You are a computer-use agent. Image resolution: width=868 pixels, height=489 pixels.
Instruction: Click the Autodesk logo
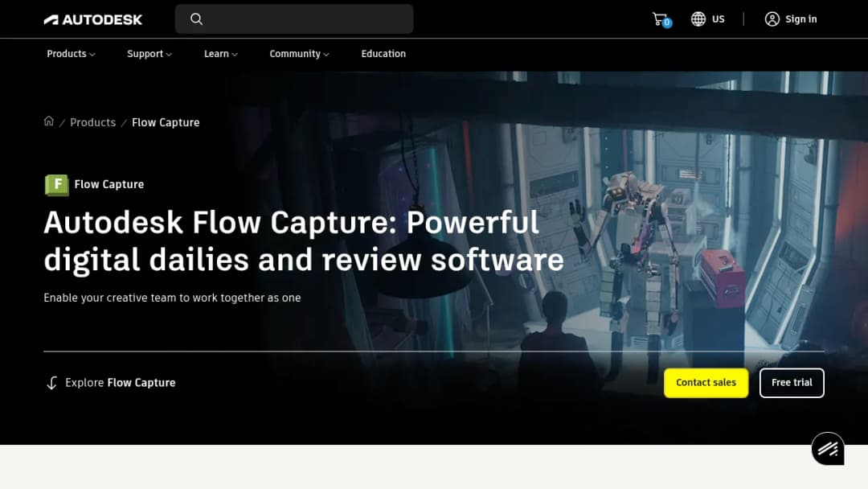tap(93, 19)
